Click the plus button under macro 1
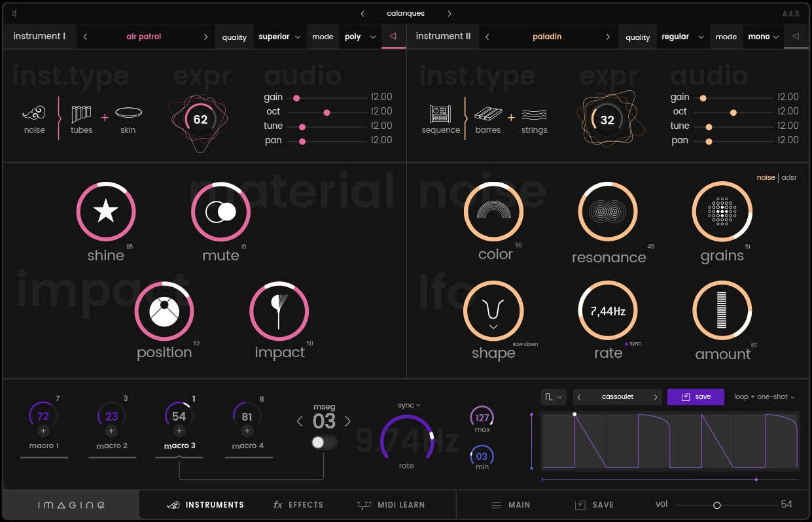Screen dimensions: 812x522 pos(43,430)
